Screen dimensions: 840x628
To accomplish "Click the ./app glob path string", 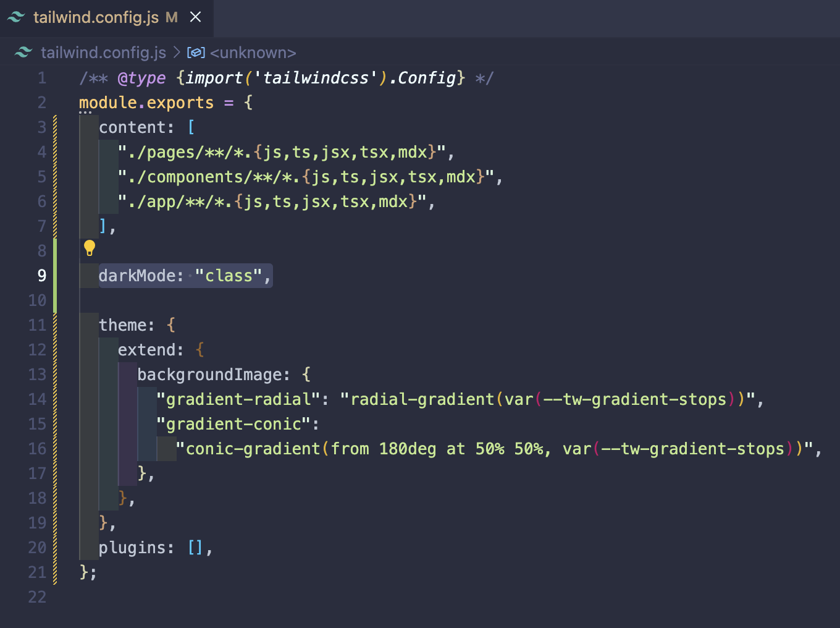I will (272, 202).
